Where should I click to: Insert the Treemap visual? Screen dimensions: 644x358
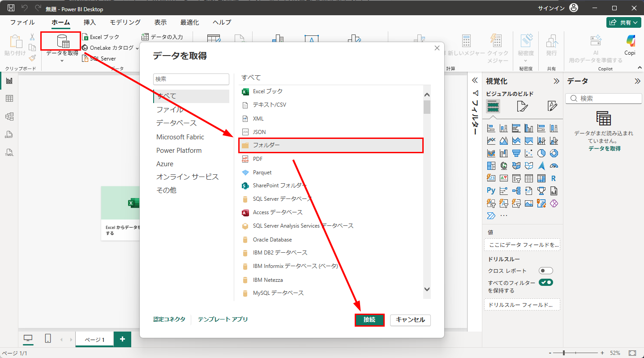[491, 166]
